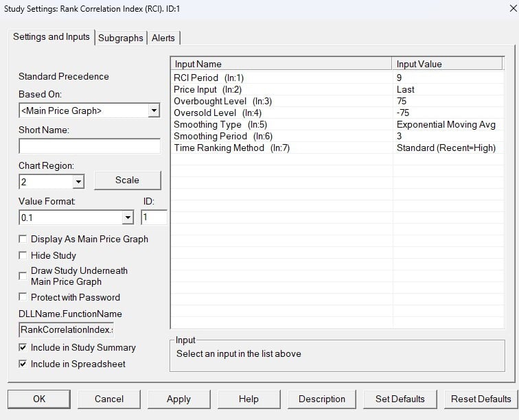Click the Input Value column header
The height and width of the screenshot is (420, 519).
coord(448,64)
